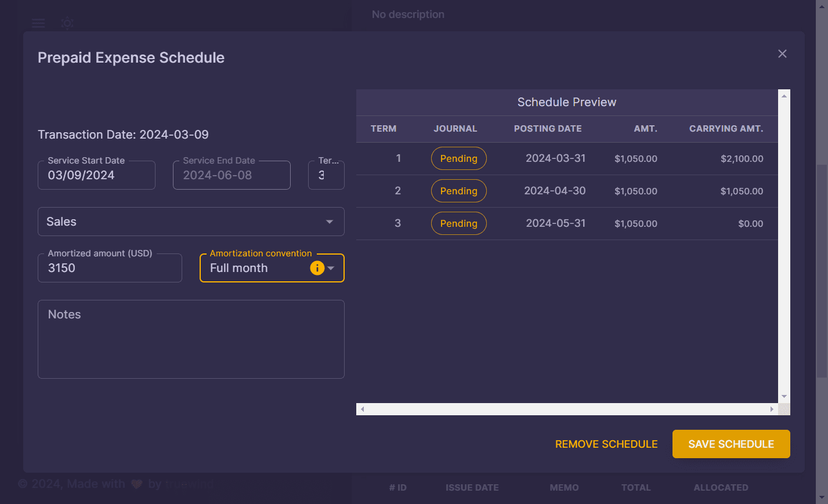Screen dimensions: 828x504
Task: Expand the Service Start Date picker
Action: 96,175
